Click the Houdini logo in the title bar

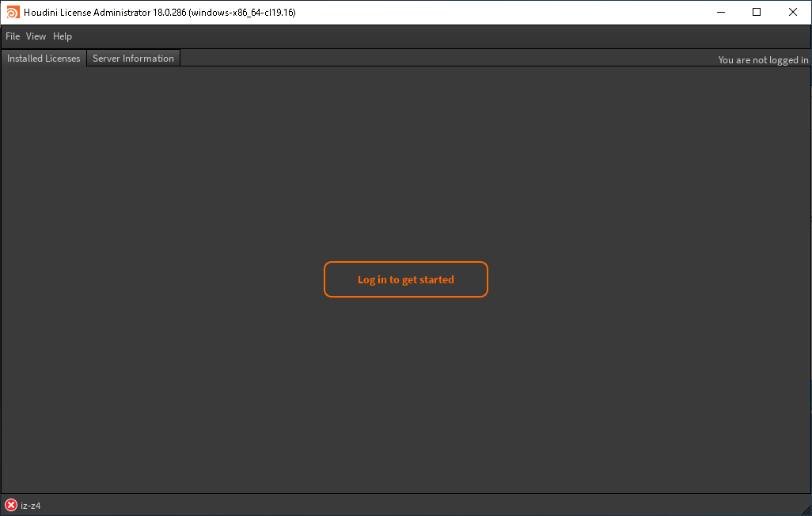tap(13, 12)
